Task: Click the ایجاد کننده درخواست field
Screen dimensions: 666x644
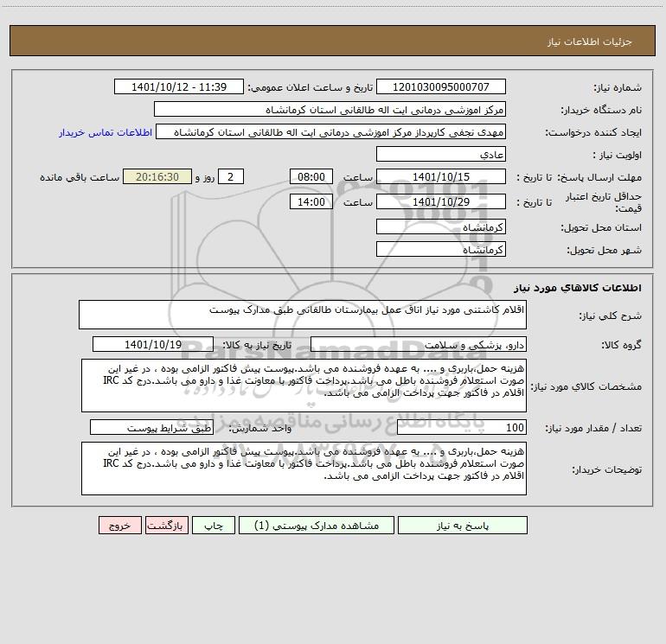Action: click(331, 131)
